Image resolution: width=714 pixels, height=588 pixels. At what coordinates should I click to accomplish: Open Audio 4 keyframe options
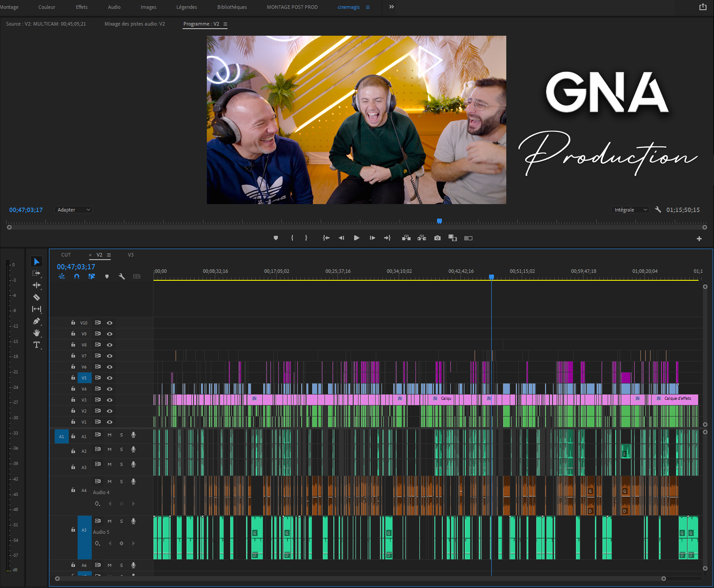pyautogui.click(x=97, y=504)
